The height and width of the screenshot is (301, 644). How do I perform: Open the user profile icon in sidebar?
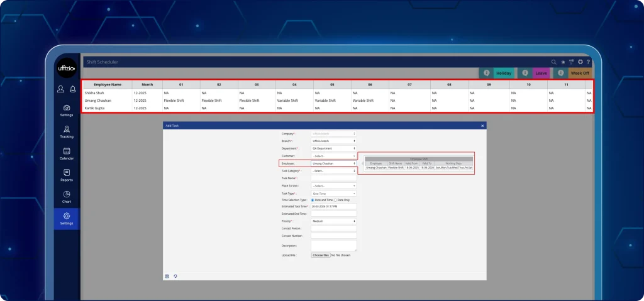point(61,89)
